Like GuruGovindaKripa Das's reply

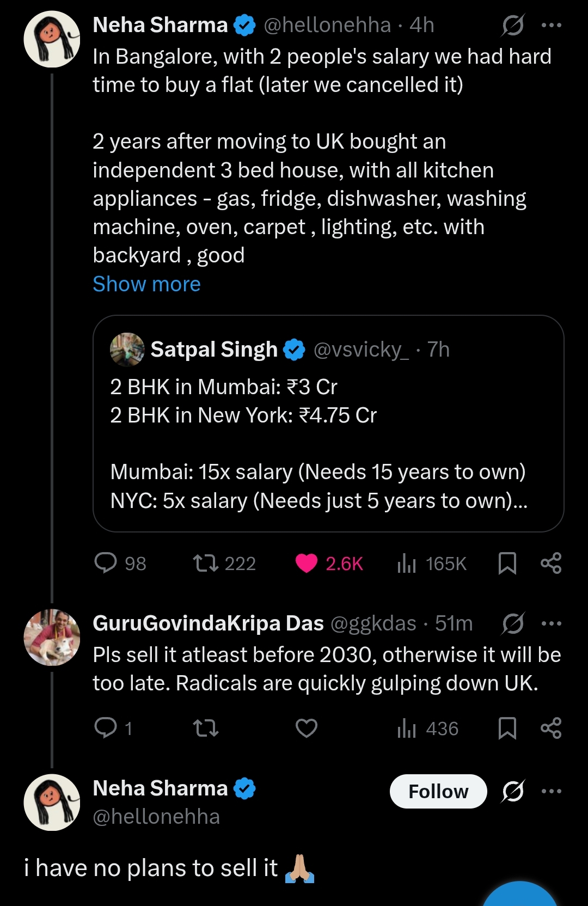(x=307, y=728)
